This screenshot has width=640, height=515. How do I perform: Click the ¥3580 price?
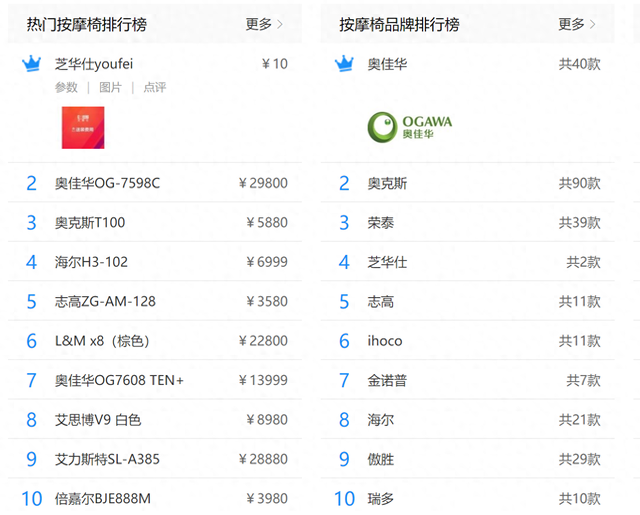267,302
